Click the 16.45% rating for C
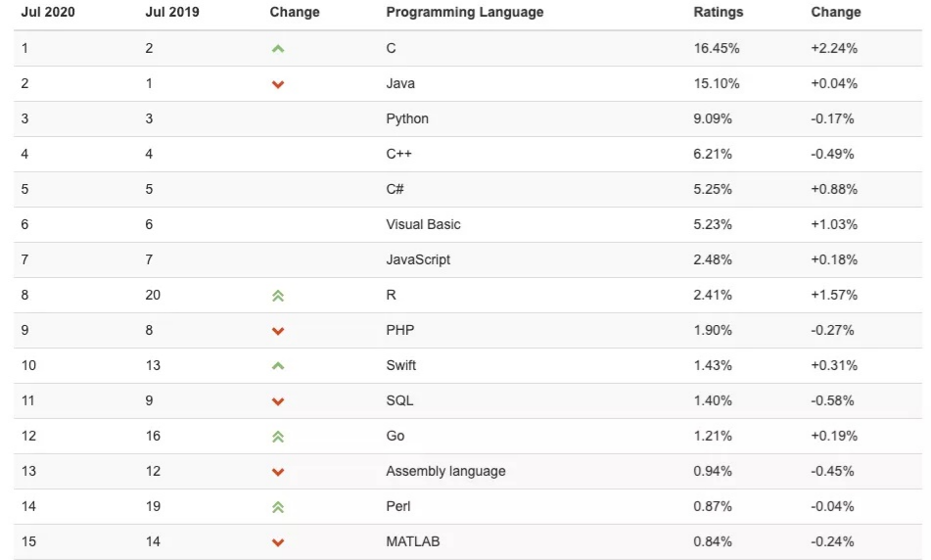Screen dimensions: 931x560 pos(716,48)
